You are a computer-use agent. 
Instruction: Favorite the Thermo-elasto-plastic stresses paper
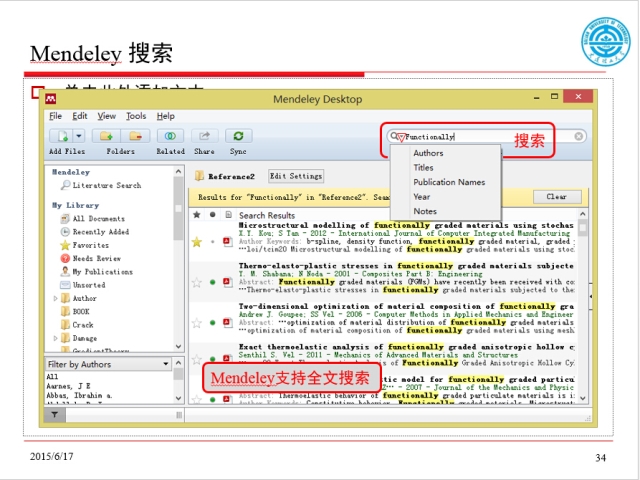point(197,282)
